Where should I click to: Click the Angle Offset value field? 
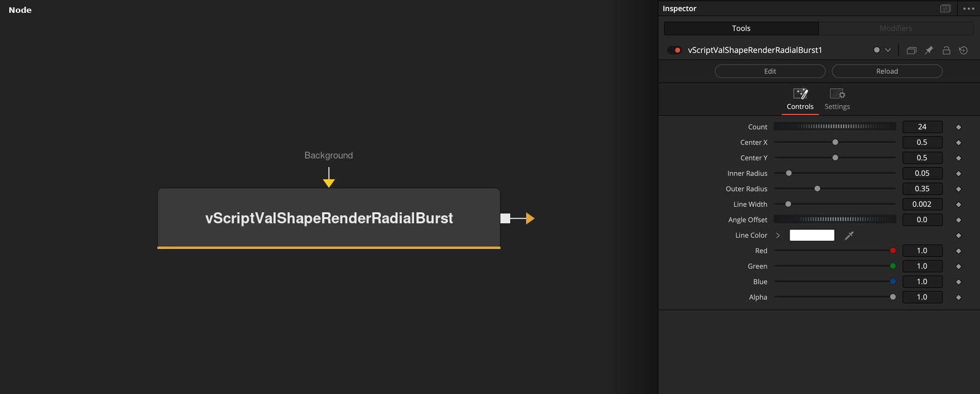point(922,220)
